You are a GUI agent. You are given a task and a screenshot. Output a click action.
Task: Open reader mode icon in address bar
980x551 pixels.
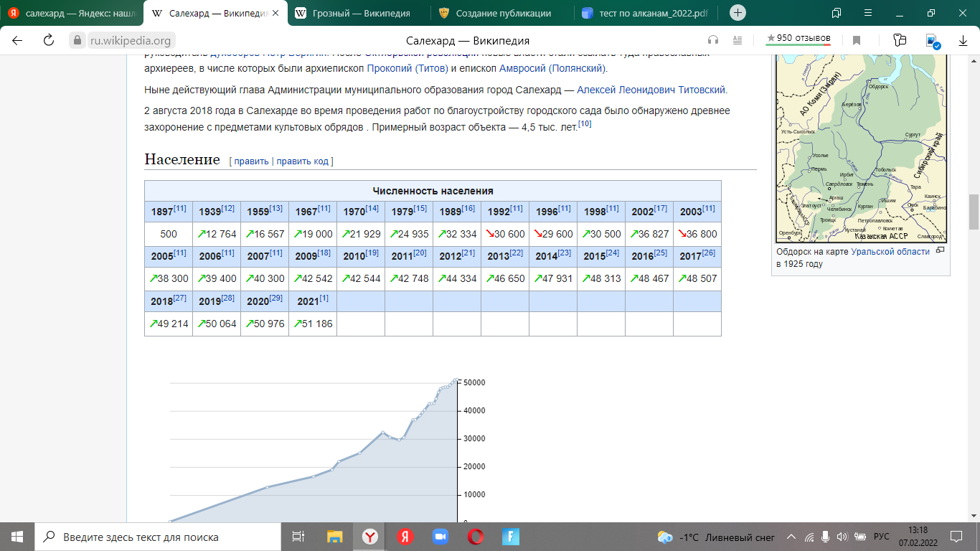737,41
